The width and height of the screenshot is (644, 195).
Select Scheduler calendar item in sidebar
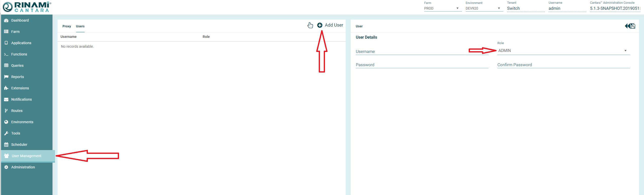pos(19,145)
